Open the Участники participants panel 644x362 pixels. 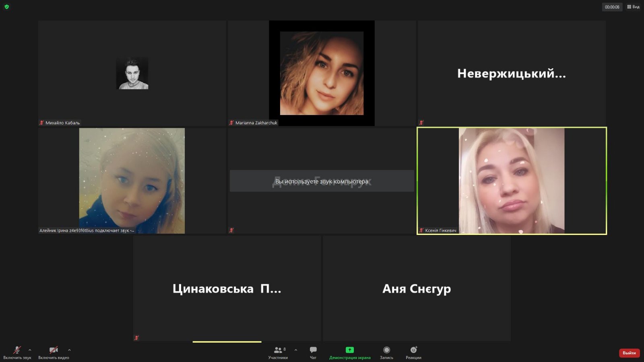278,353
